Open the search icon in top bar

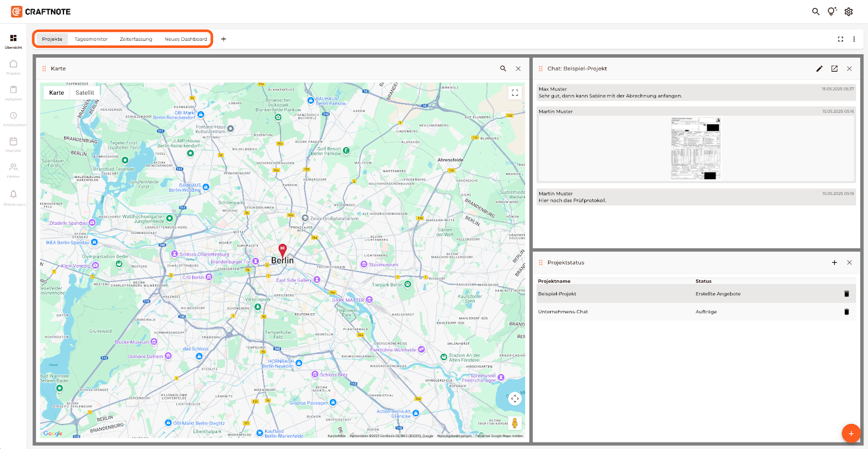point(815,11)
